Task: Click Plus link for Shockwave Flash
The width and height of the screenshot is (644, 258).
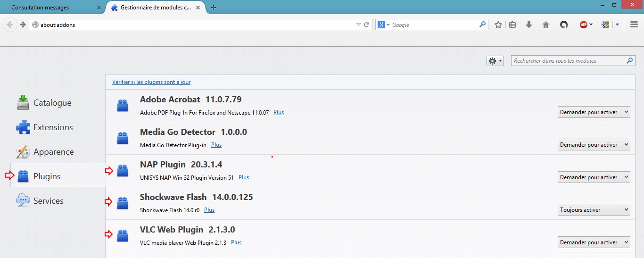Action: pyautogui.click(x=209, y=210)
